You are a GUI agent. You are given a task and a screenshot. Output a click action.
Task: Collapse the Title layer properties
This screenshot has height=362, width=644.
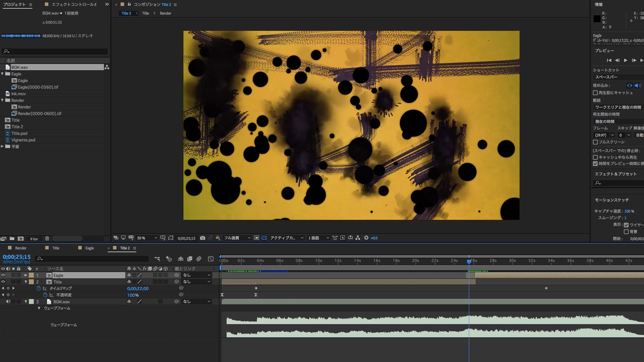tap(25, 282)
